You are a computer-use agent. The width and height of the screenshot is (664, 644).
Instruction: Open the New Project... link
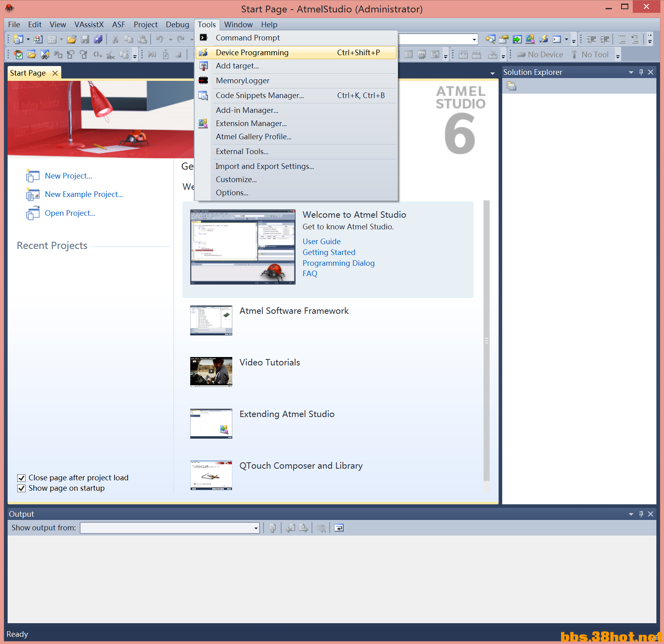tap(68, 176)
